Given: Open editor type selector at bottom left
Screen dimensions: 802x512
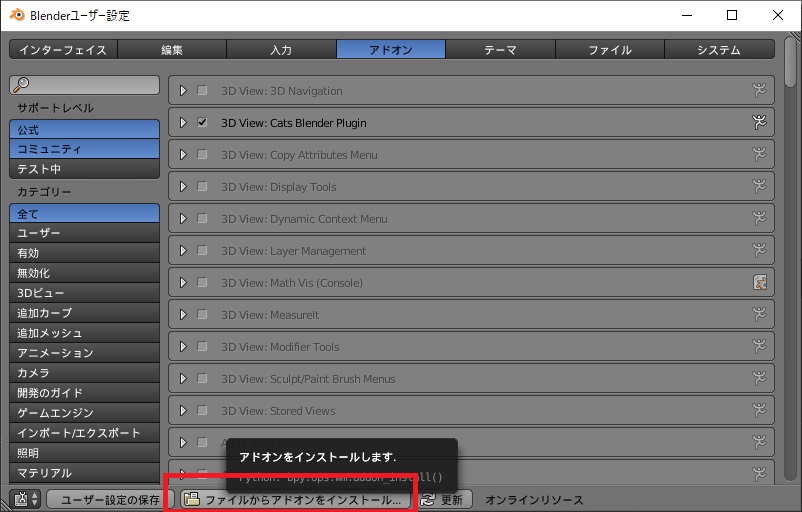Looking at the screenshot, I should click(x=27, y=499).
